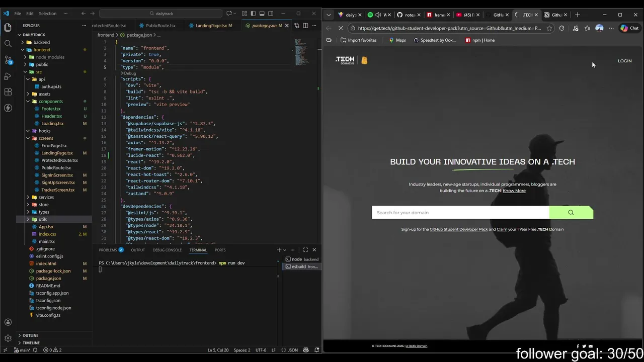
Task: Open the DEBUG CONSOLE panel tab
Action: pyautogui.click(x=167, y=250)
